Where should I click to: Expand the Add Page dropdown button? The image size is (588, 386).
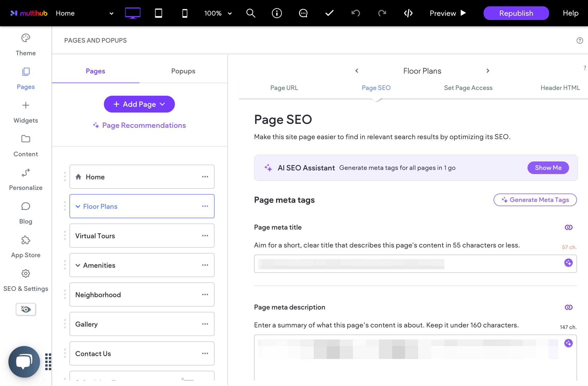pos(139,104)
